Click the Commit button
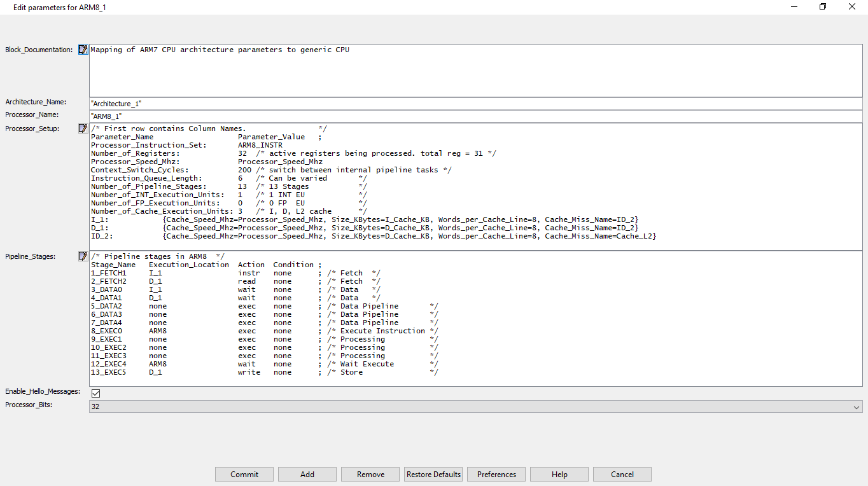This screenshot has height=486, width=868. tap(244, 474)
